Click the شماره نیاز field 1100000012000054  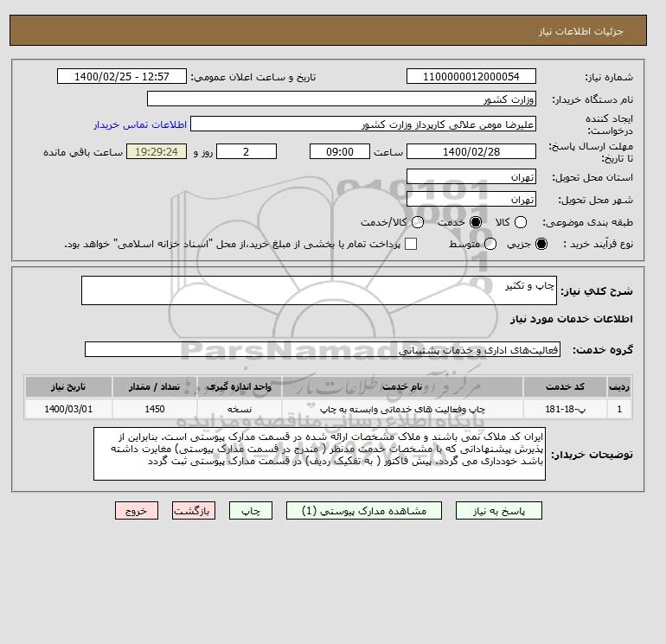[471, 76]
